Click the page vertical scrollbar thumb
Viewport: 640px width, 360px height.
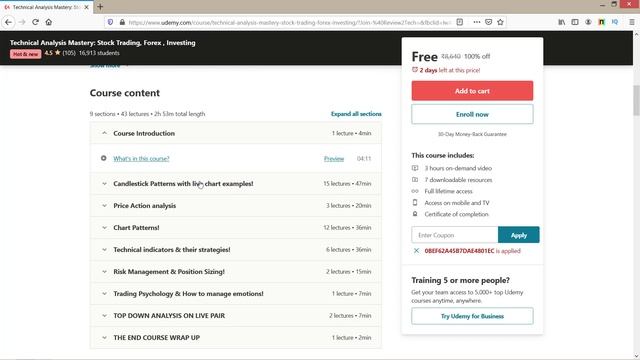coord(636,100)
